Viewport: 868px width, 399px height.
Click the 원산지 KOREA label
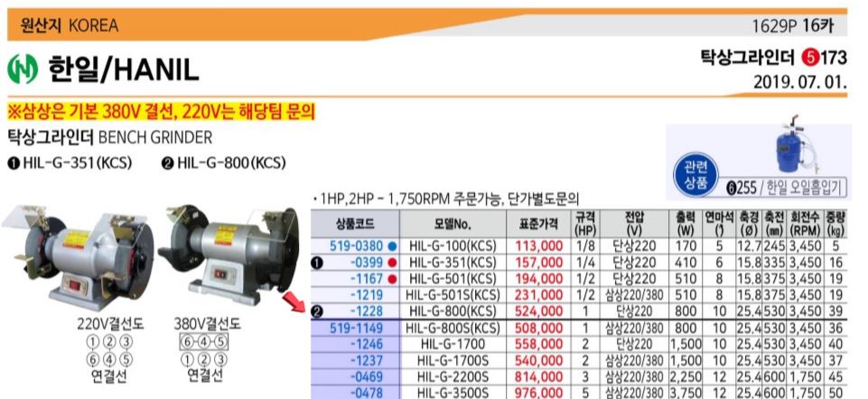click(70, 25)
